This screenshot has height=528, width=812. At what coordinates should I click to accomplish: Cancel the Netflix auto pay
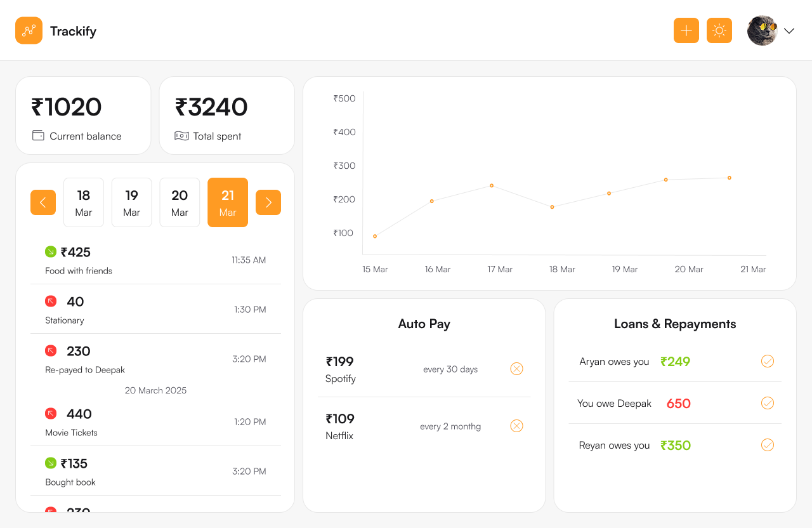coord(517,426)
